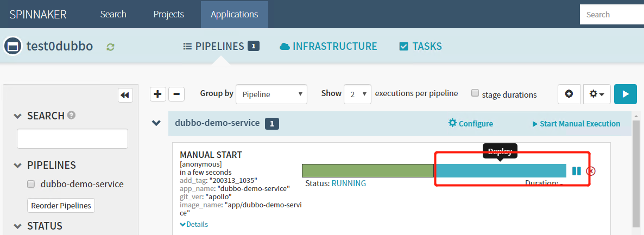The height and width of the screenshot is (235, 644).
Task: Collapse the filter sidebar with double-arrow icon
Action: [125, 95]
